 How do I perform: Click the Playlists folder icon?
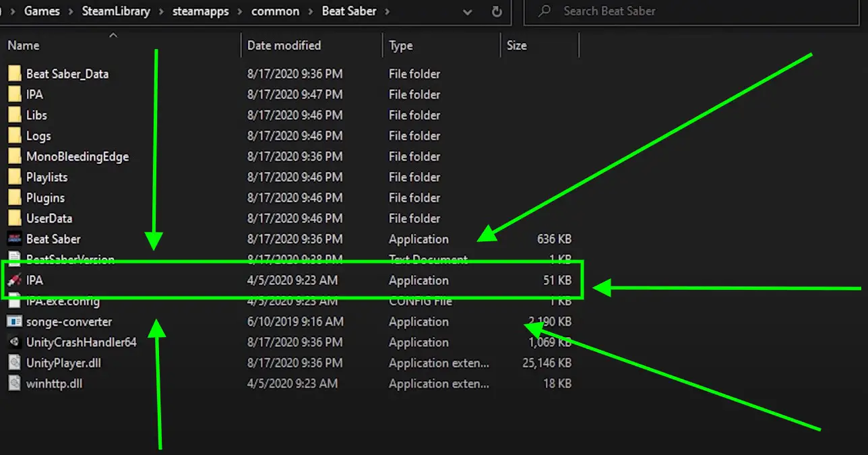tap(14, 177)
